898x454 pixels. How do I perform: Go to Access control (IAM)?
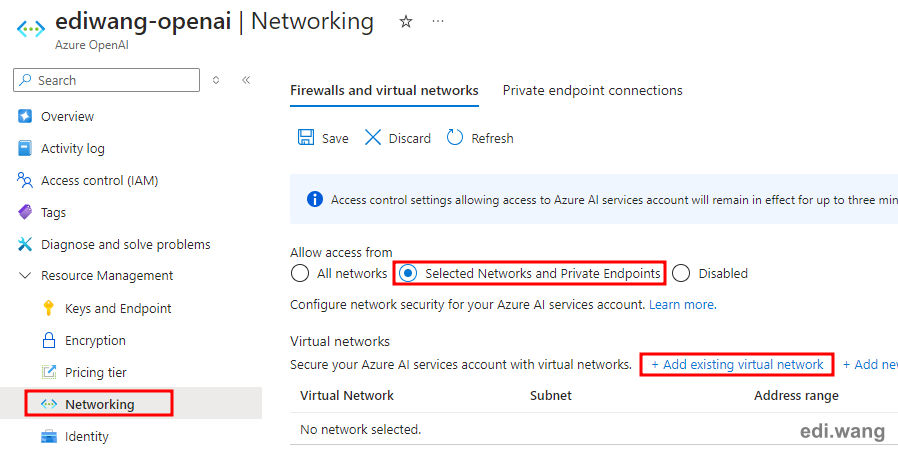coord(100,180)
